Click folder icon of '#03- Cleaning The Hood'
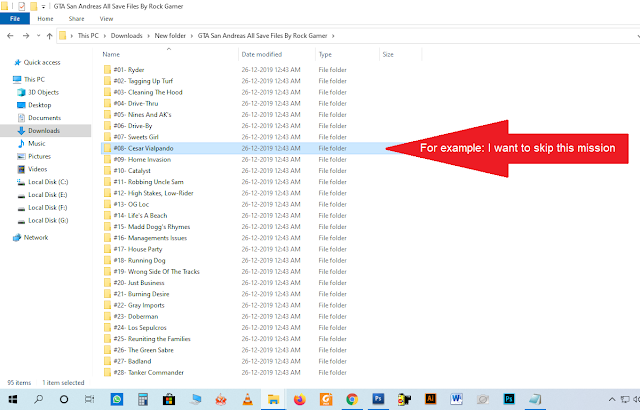Screen dimensions: 640x410 [107, 92]
